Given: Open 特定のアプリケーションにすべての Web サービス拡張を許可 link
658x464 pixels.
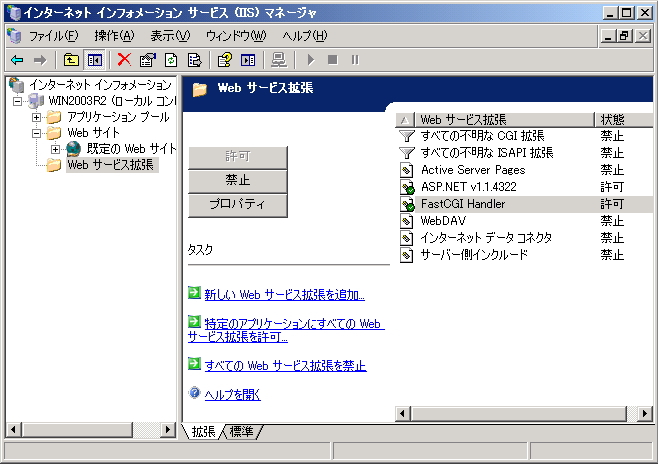Looking at the screenshot, I should tap(286, 330).
